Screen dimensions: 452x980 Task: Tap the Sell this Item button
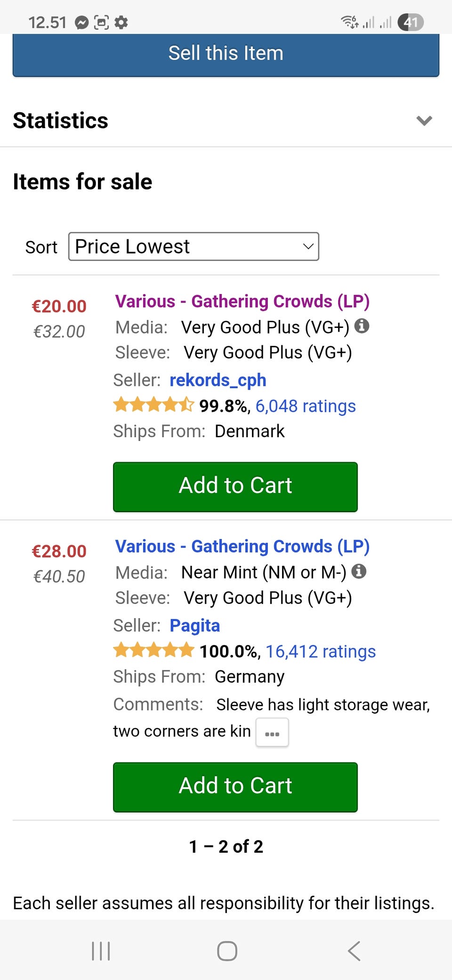[x=226, y=54]
